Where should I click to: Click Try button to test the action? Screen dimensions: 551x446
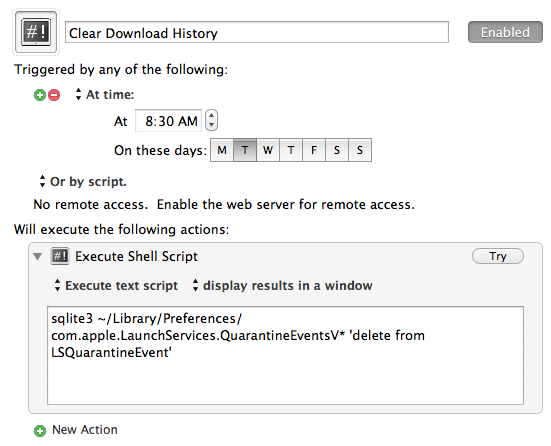tap(498, 256)
